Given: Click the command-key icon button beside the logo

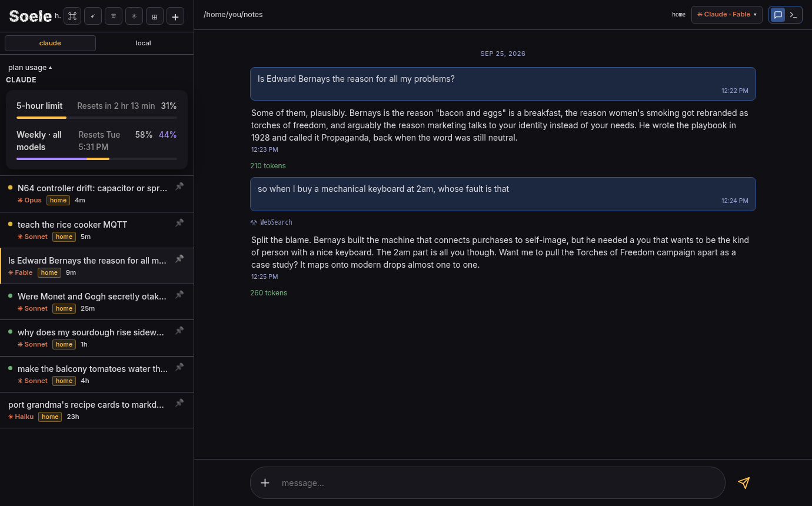Looking at the screenshot, I should coord(72,16).
